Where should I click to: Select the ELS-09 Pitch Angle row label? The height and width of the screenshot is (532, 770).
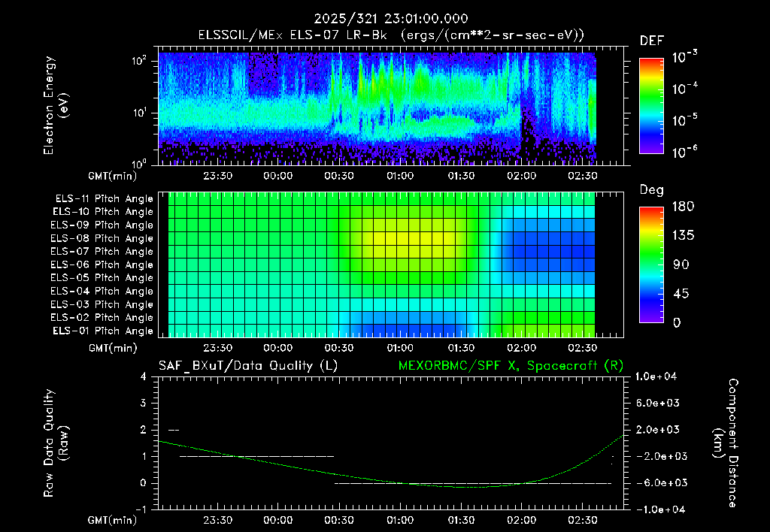coord(102,225)
